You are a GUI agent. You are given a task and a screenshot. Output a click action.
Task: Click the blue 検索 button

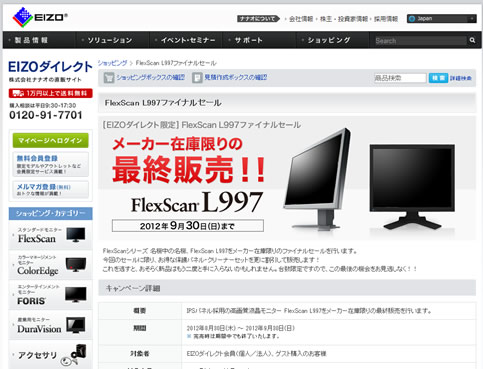(438, 78)
